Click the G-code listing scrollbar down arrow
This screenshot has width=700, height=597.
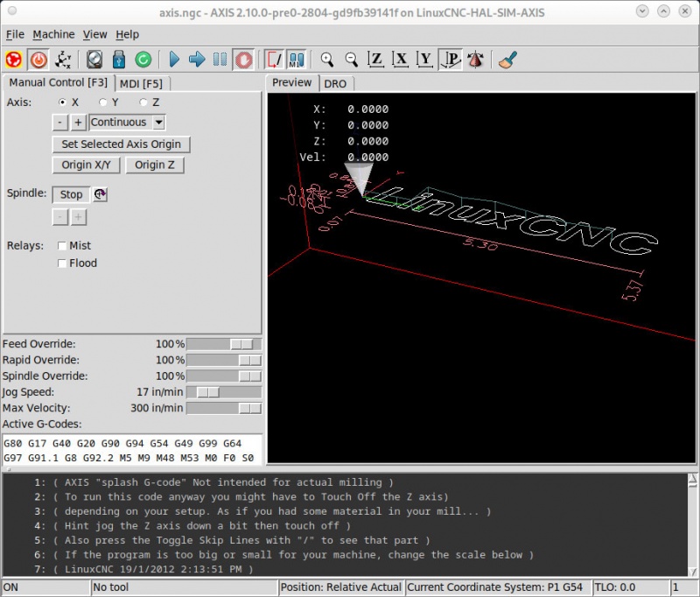(692, 572)
